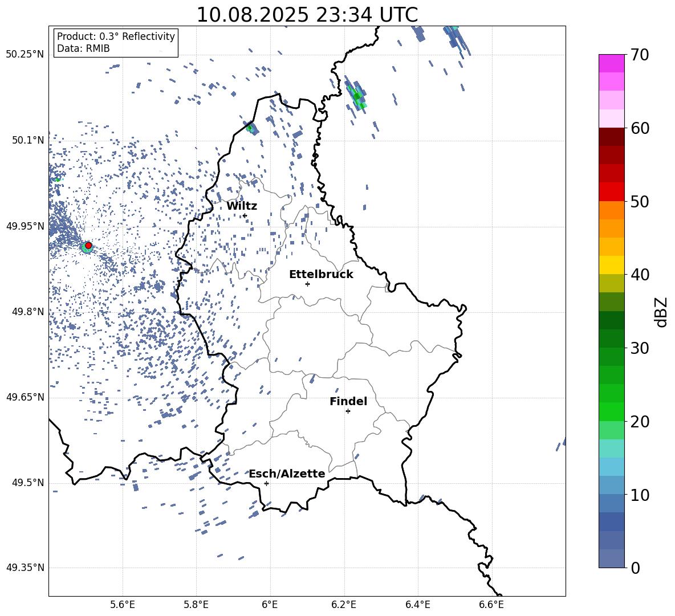
Task: Click the 49.65°N latitude label
Action: click(25, 397)
